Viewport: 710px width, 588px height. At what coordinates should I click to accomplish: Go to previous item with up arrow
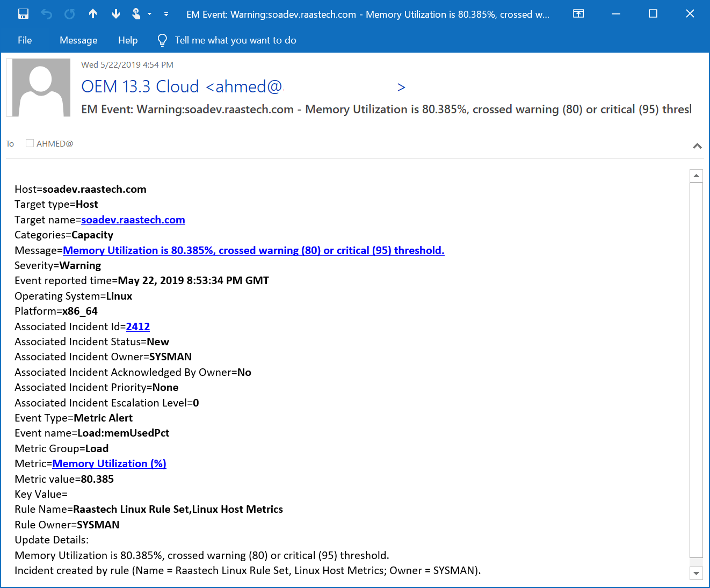click(x=93, y=14)
